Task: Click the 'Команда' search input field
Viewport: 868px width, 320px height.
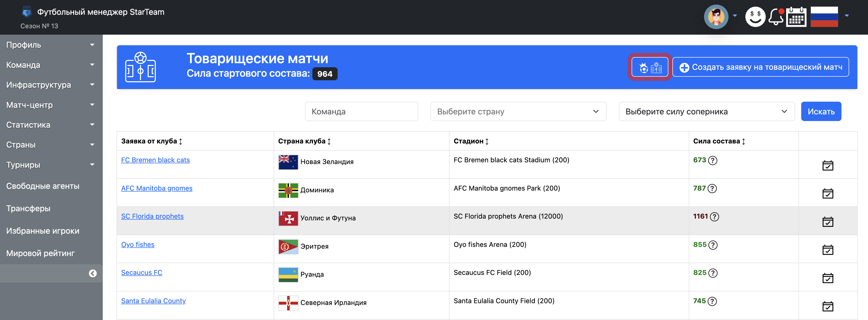Action: tap(361, 112)
